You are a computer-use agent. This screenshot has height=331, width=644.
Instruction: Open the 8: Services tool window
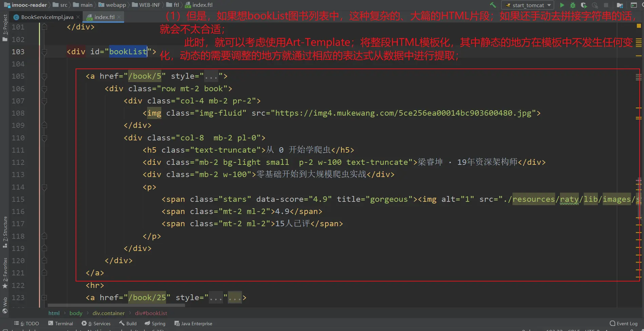point(96,324)
